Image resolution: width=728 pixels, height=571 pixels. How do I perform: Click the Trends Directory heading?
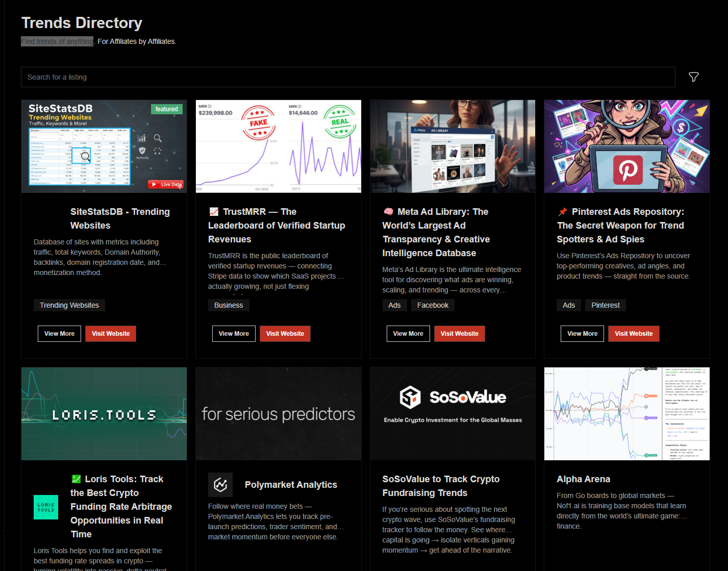pos(82,22)
